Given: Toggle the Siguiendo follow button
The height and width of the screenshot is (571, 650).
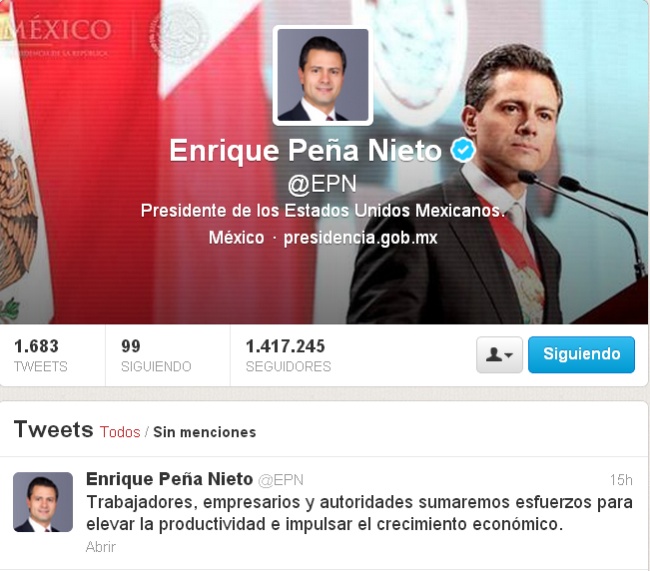Looking at the screenshot, I should point(581,355).
